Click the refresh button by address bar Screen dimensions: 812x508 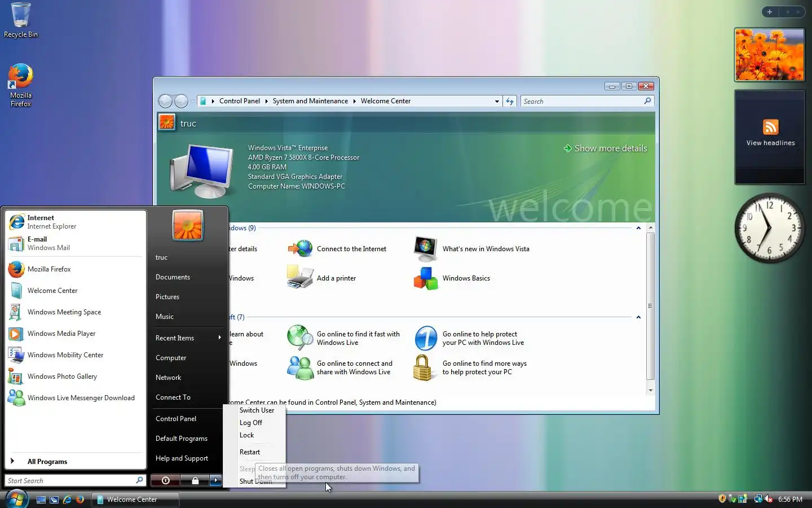tap(510, 102)
